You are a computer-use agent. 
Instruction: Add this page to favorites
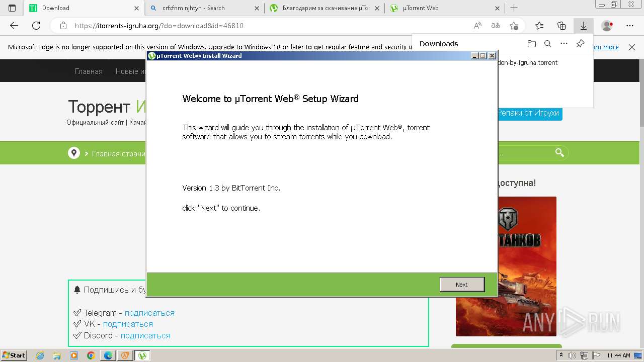pyautogui.click(x=514, y=26)
